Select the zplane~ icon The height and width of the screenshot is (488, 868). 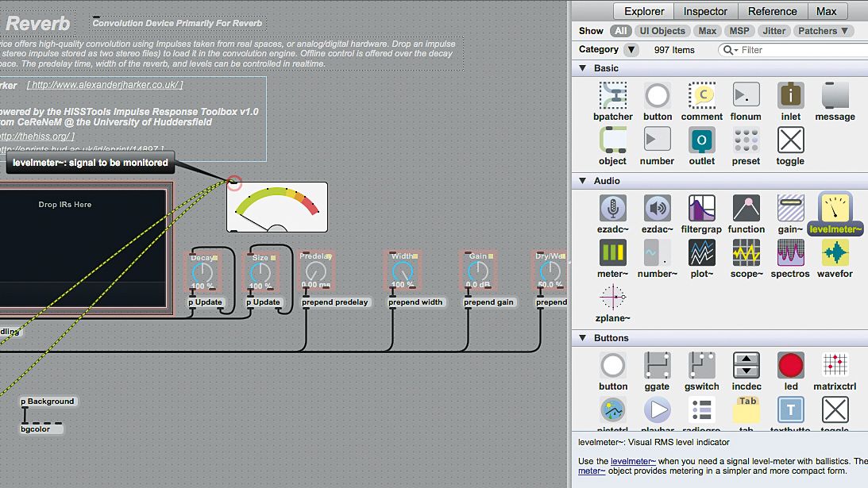click(612, 299)
